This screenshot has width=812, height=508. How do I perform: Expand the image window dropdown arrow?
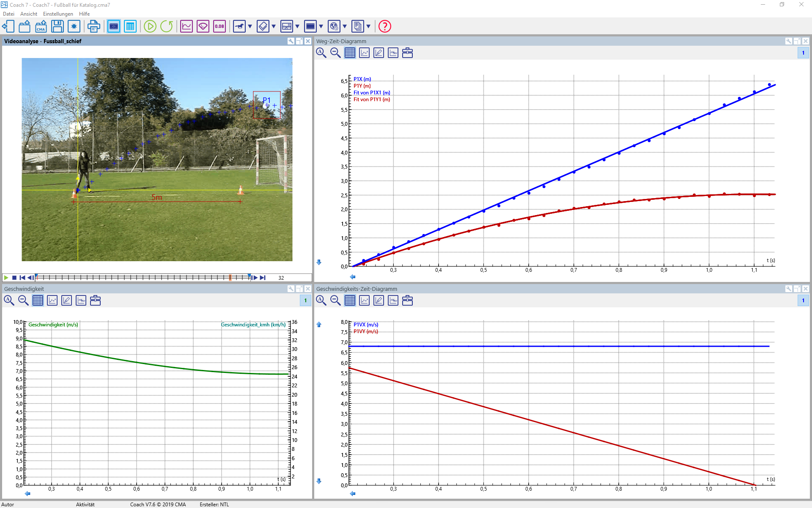pos(297,26)
